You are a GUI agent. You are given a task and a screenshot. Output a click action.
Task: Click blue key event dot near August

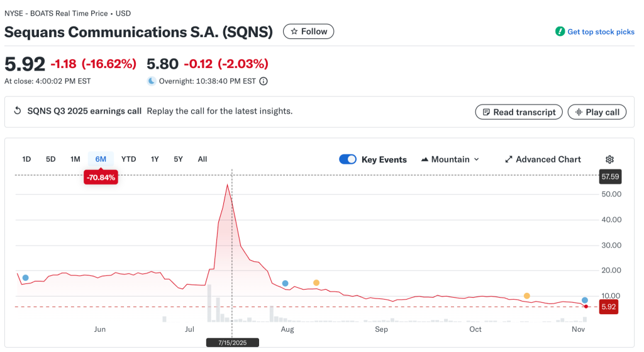click(x=286, y=283)
